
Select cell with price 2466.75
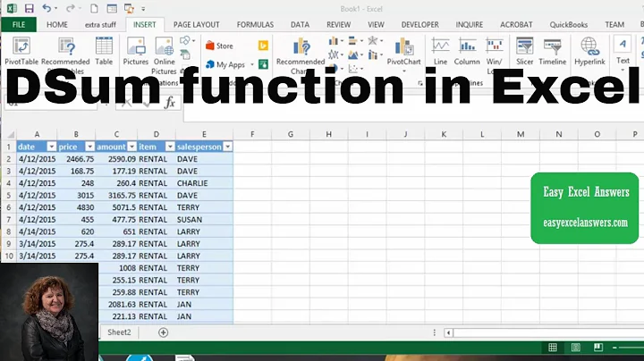coord(76,159)
